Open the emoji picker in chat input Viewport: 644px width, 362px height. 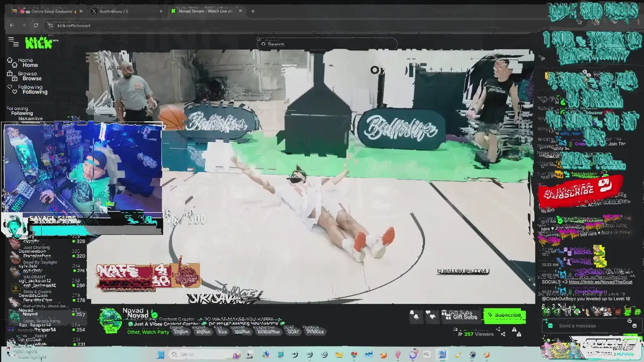click(634, 326)
